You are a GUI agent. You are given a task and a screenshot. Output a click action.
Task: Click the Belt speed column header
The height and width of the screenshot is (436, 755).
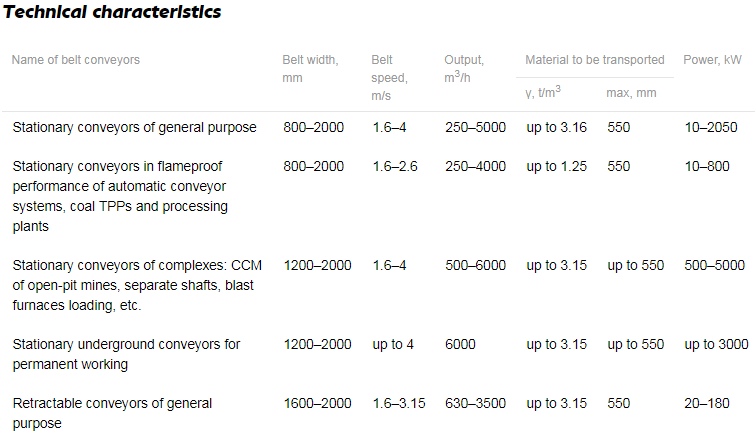389,76
